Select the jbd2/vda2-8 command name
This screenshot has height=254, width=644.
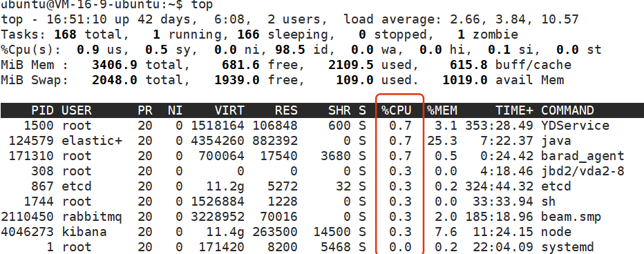click(583, 171)
